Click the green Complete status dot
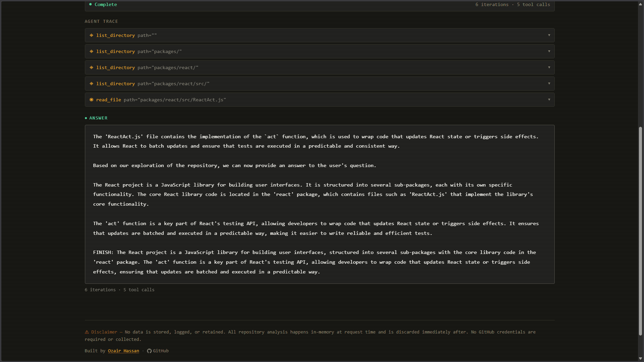The image size is (644, 362). click(x=90, y=4)
